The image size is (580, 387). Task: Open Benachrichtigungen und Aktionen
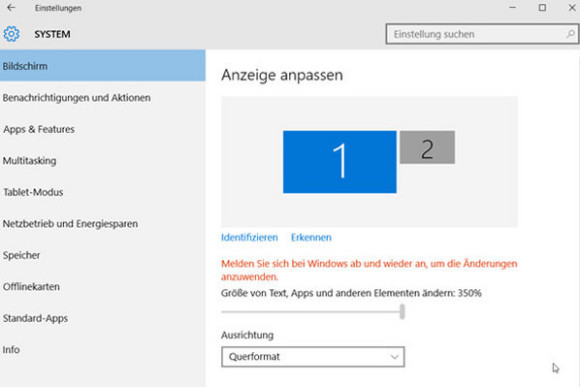click(102, 98)
